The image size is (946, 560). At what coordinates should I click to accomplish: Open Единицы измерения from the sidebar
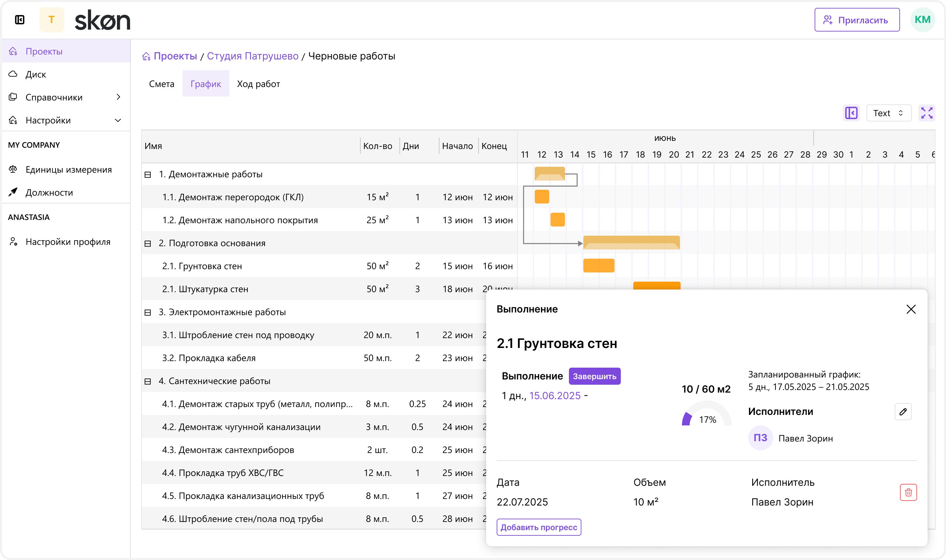pyautogui.click(x=68, y=169)
